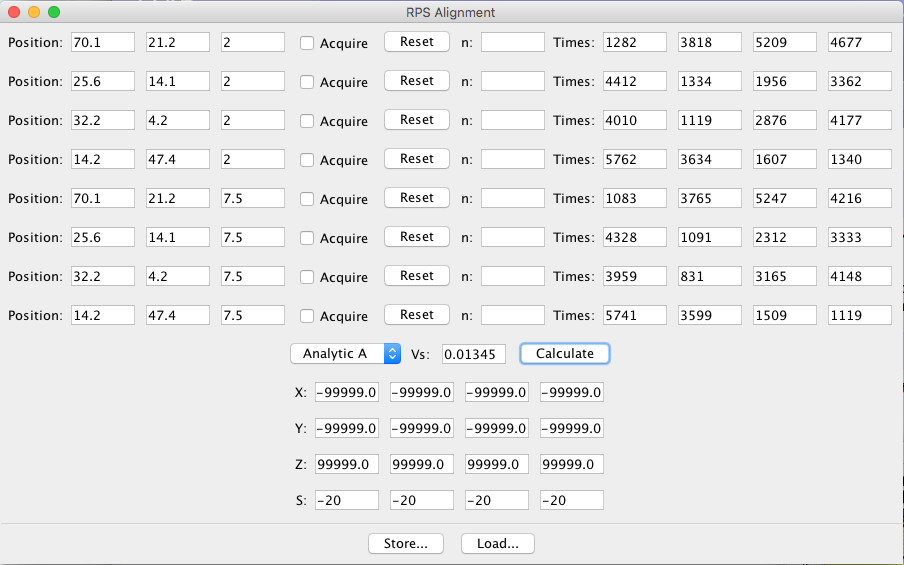The image size is (904, 565).
Task: Click the Times field with value 831
Action: pyautogui.click(x=709, y=277)
